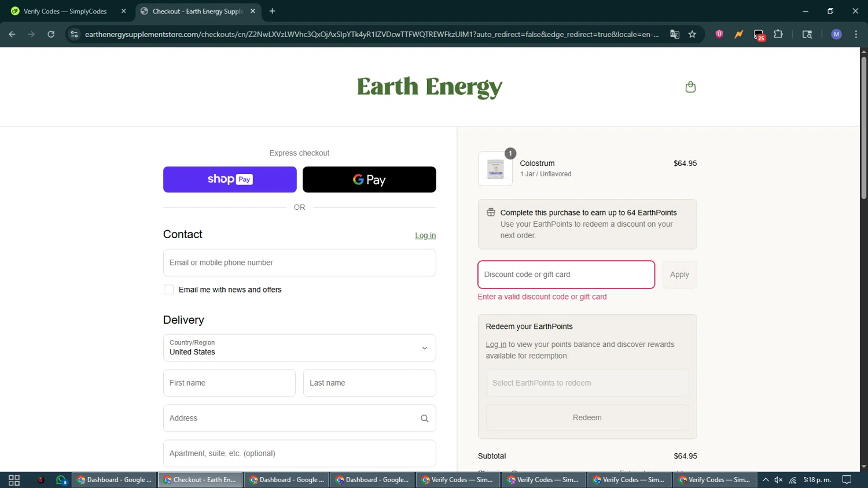Screen dimensions: 868x488
Task: Close the Verify Codes SimplyCodes tab
Action: click(123, 11)
